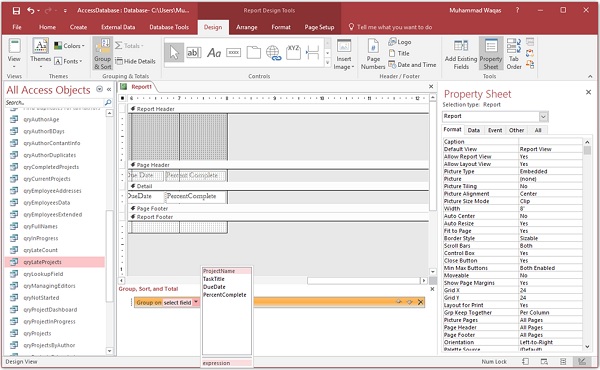Select qryLateProjects in the navigation pane
The height and width of the screenshot is (370, 600).
tap(55, 262)
